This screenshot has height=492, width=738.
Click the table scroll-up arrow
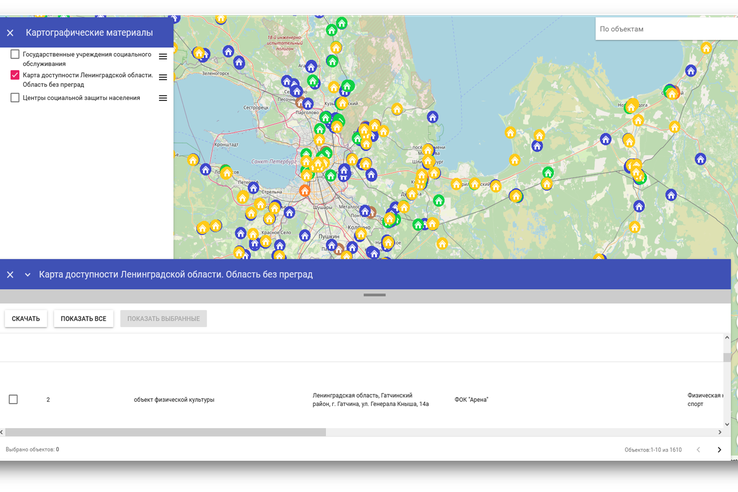pyautogui.click(x=727, y=338)
